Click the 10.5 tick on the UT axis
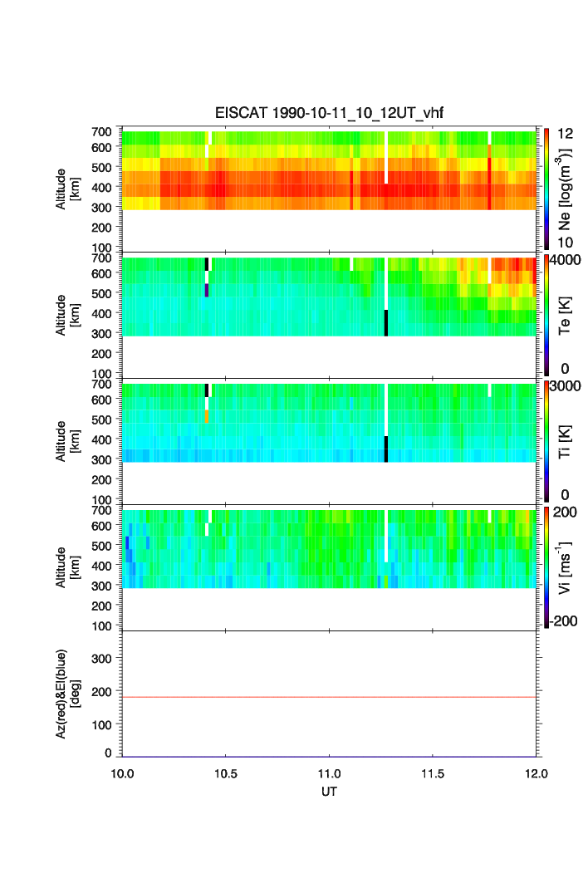 226,773
